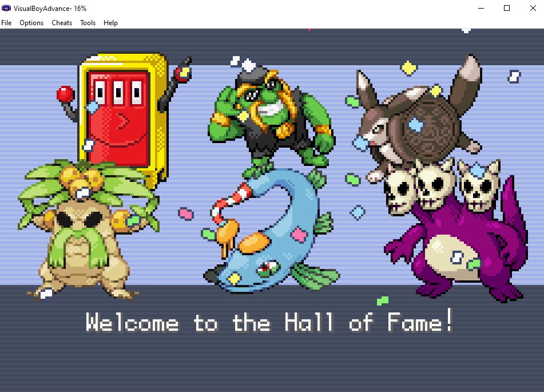This screenshot has height=392, width=544.
Task: Click the 'VisualBoyAdvance- 16%' window title
Action: coord(50,9)
